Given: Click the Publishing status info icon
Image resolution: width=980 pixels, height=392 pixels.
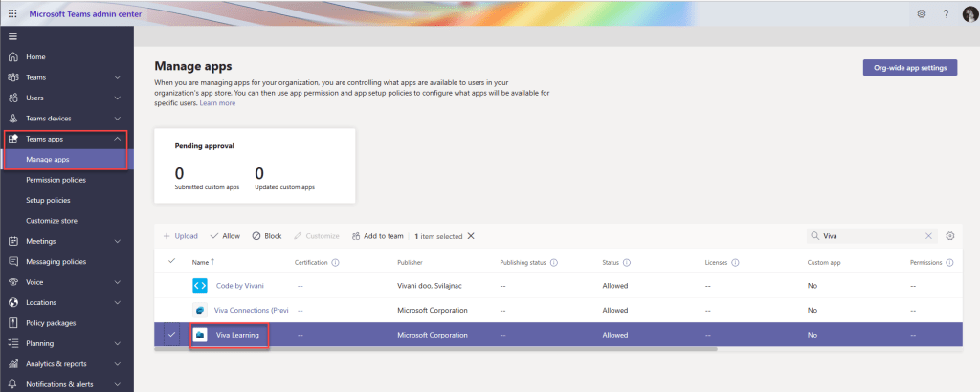Looking at the screenshot, I should click(554, 263).
